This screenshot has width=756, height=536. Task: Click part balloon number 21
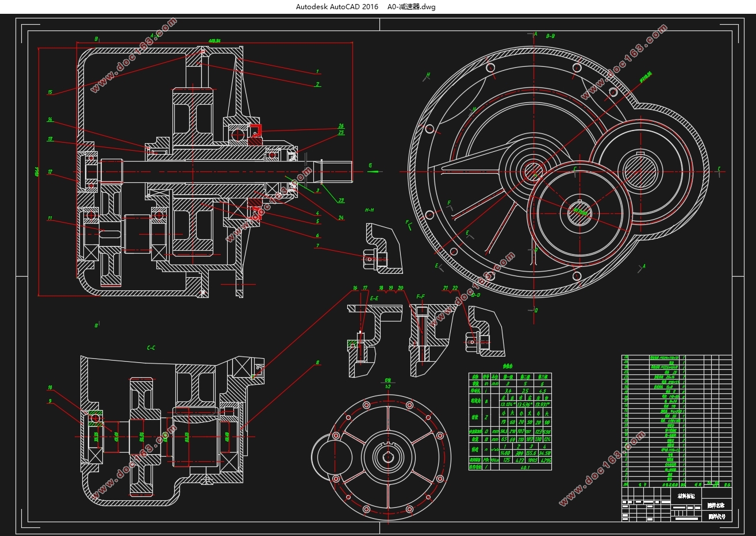pyautogui.click(x=446, y=288)
